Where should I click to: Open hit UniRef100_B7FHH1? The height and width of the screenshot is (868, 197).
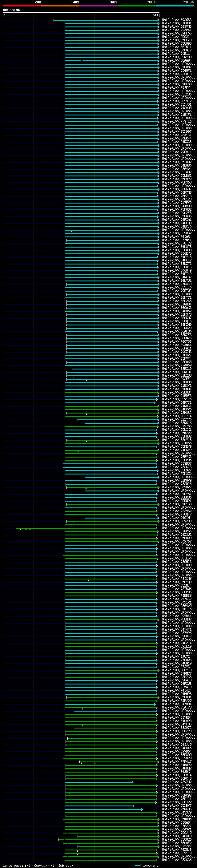click(x=177, y=23)
